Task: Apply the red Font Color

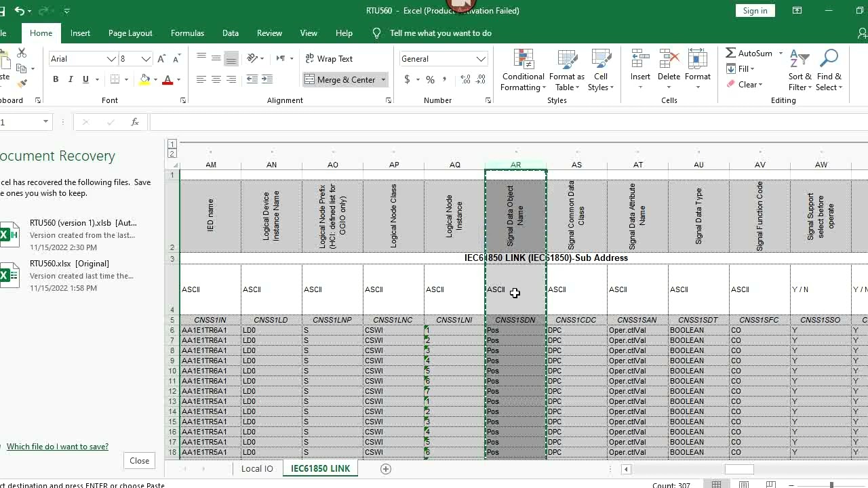Action: [x=167, y=79]
